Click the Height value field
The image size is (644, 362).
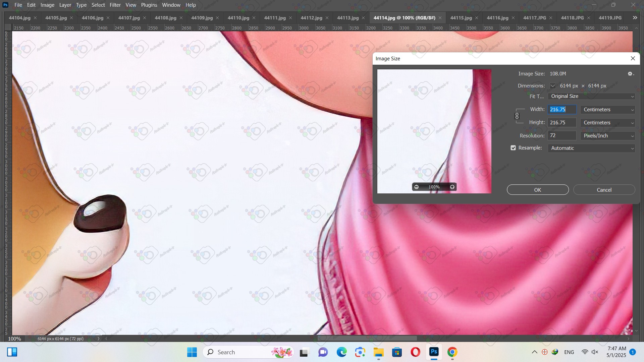562,123
